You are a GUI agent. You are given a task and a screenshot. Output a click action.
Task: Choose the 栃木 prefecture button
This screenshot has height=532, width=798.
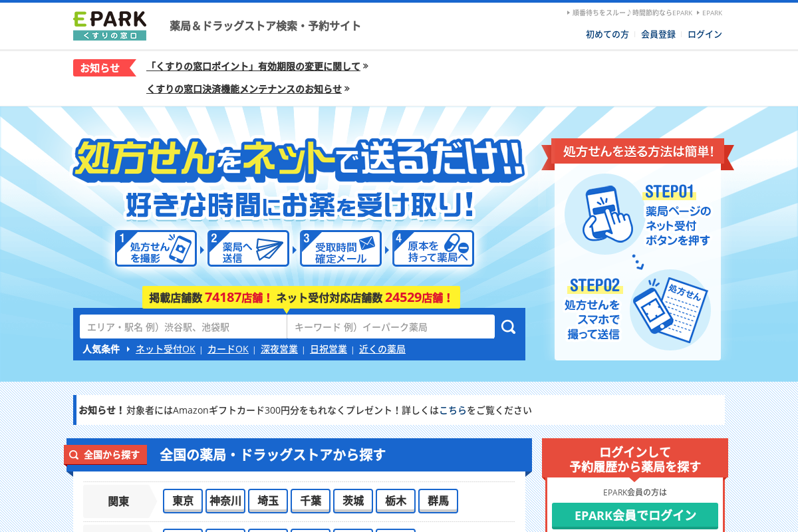click(x=396, y=501)
